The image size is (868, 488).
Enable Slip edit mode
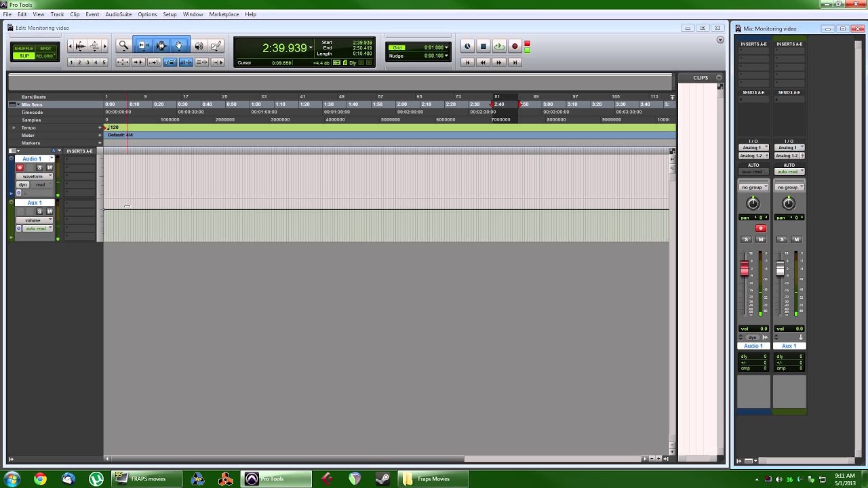click(24, 56)
